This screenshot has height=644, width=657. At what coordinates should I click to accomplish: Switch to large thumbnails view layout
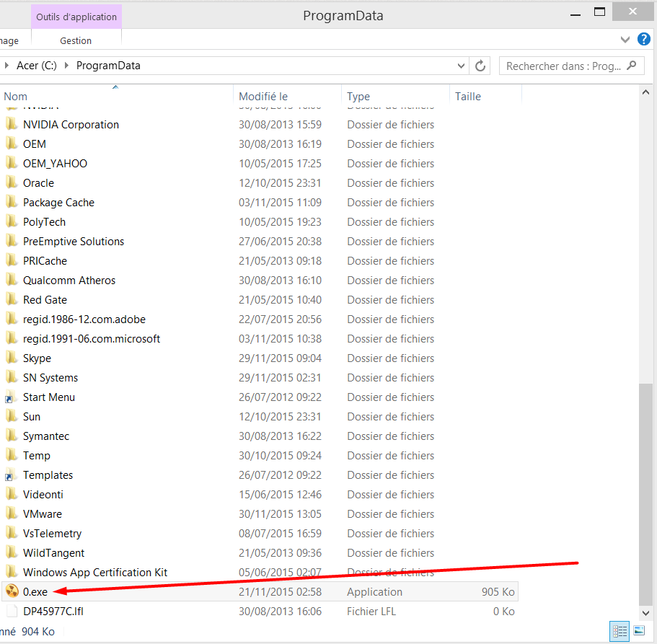pyautogui.click(x=639, y=630)
